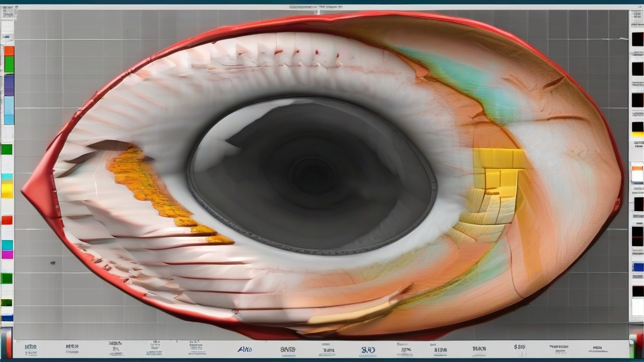Select the purple swatch in the left palette

coord(9,84)
